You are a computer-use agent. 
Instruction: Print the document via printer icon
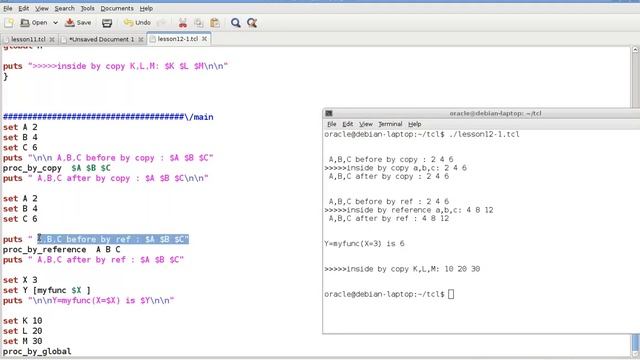107,23
